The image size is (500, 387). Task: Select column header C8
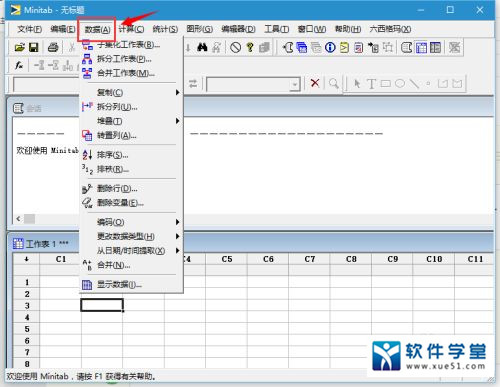point(351,259)
